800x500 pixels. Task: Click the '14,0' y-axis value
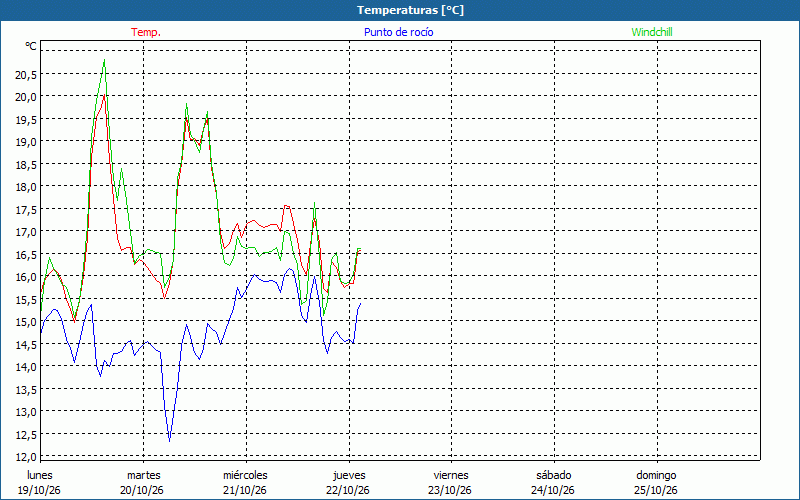coord(26,367)
